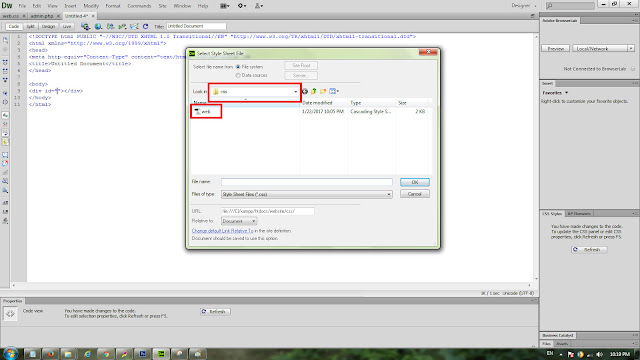Viewport: 640px width, 360px height.
Task: Open the Site person icon dropdown
Action: (x=259, y=6)
